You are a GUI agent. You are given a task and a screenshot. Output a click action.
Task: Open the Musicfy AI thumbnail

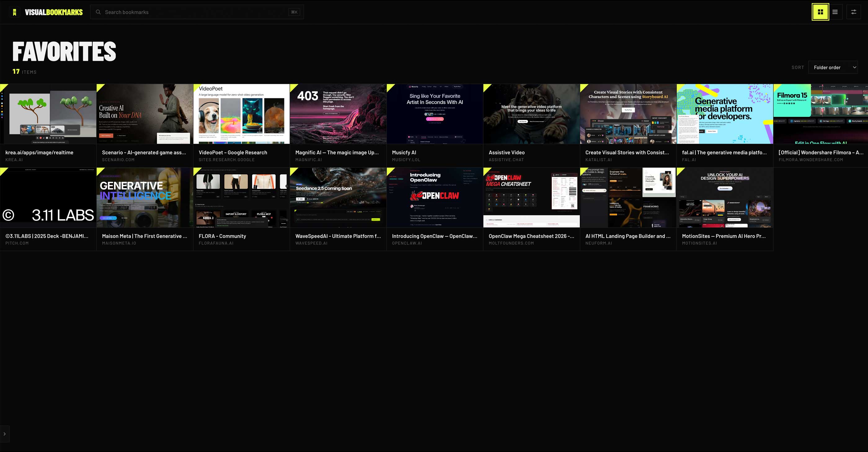coord(435,114)
